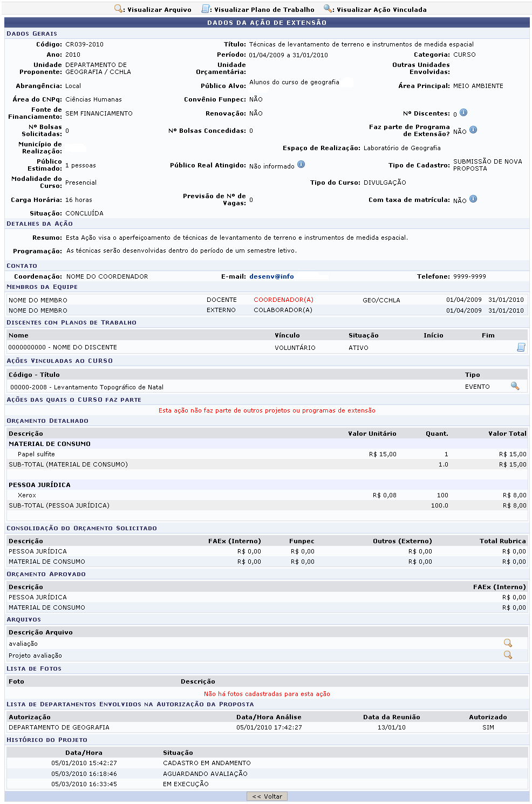Click info icon next to Nº Discentes
This screenshot has height=804, width=532.
point(463,113)
